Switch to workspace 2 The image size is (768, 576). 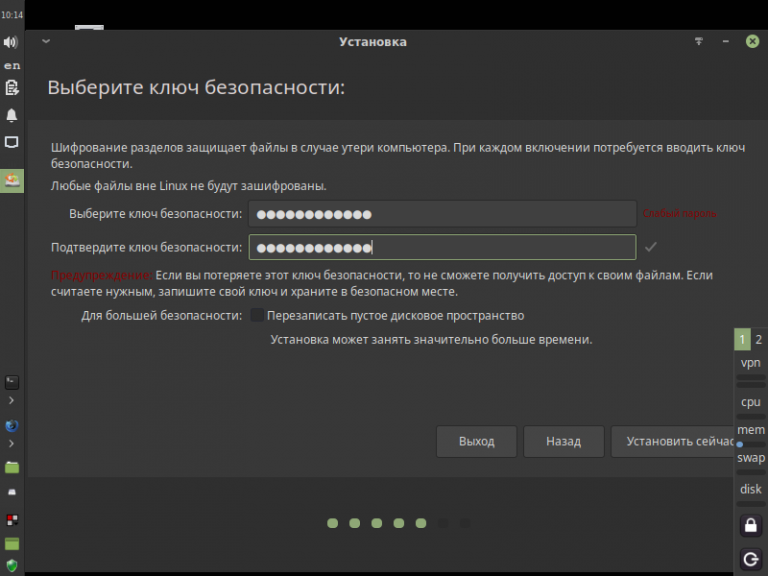[x=759, y=339]
